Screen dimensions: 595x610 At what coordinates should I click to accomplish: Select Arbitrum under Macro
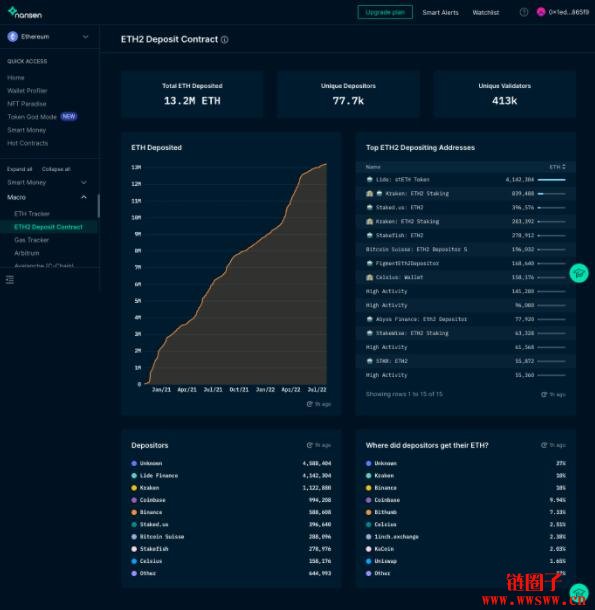coord(26,253)
